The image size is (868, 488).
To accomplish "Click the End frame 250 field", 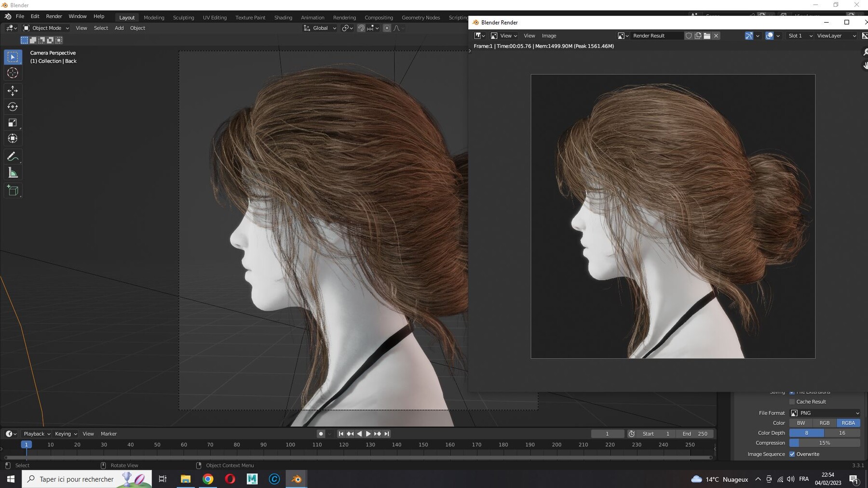I will click(x=695, y=434).
